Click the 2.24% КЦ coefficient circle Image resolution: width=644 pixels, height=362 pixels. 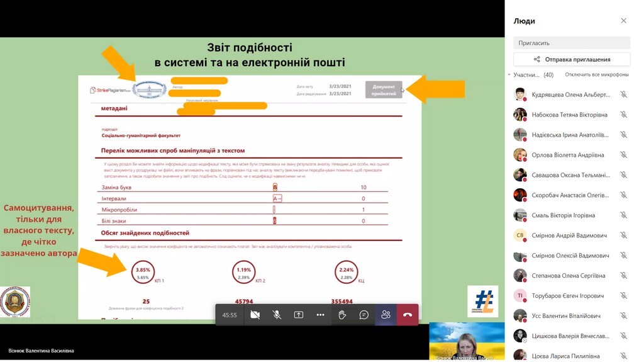(x=347, y=273)
